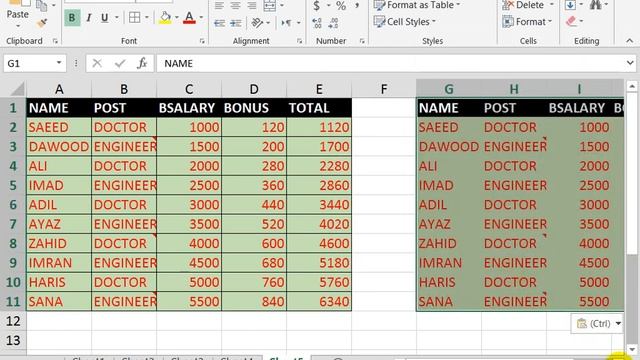This screenshot has width=640, height=360.
Task: Select cell E11 containing 6340
Action: click(x=319, y=302)
